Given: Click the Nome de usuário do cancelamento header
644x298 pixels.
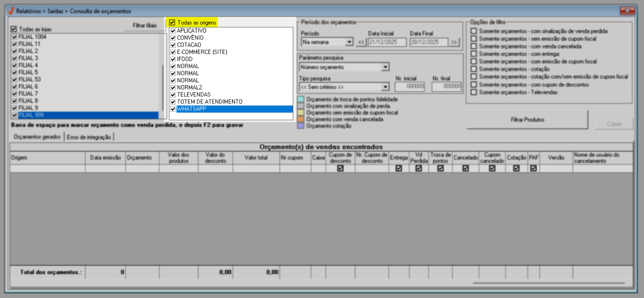Looking at the screenshot, I should coord(603,158).
